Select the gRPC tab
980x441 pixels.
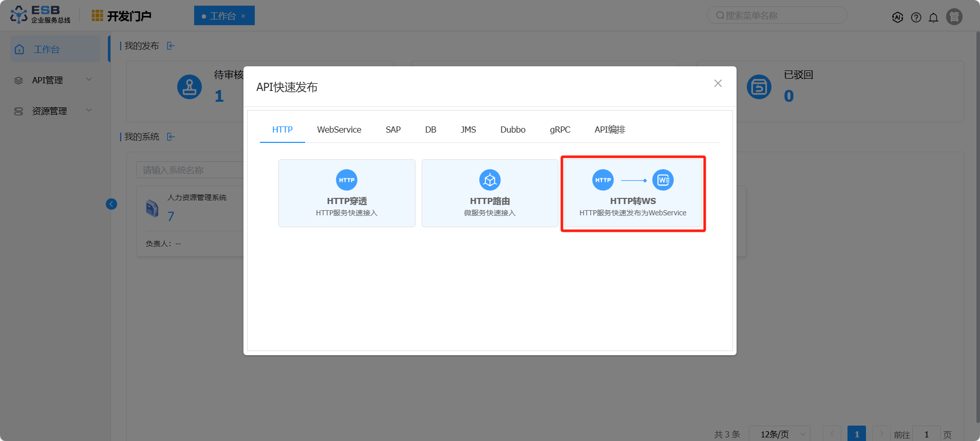pyautogui.click(x=560, y=130)
